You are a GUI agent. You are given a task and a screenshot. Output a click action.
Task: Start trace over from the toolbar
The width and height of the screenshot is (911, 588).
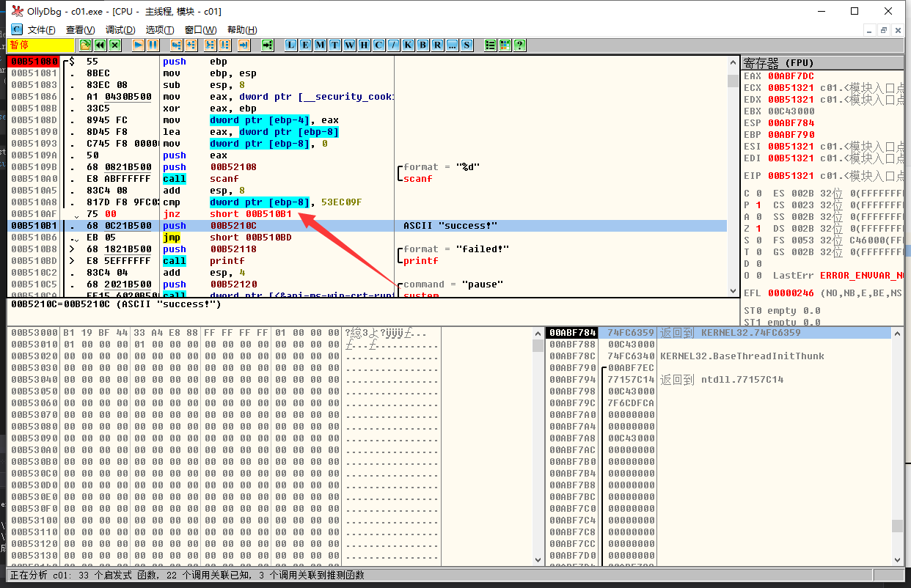click(224, 45)
